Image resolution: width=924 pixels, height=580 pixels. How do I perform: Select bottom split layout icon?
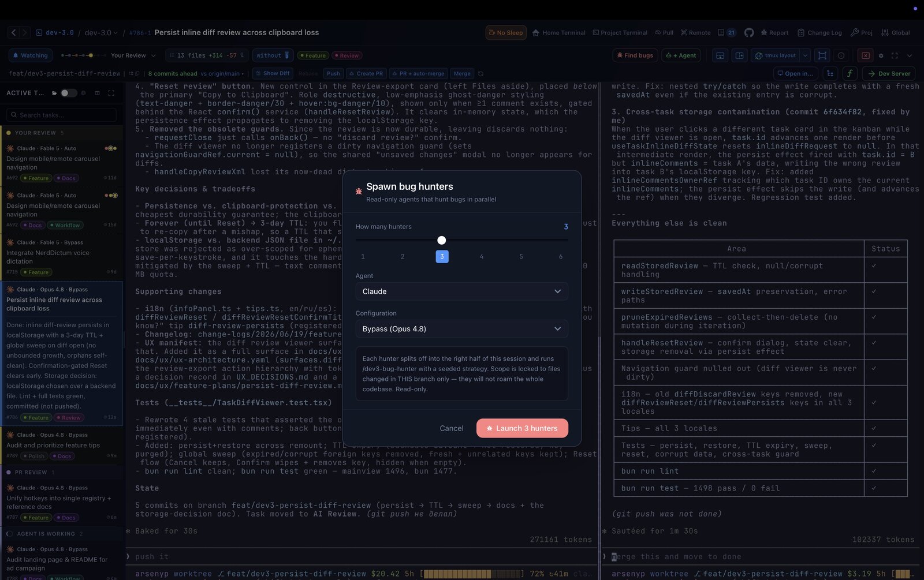click(720, 55)
